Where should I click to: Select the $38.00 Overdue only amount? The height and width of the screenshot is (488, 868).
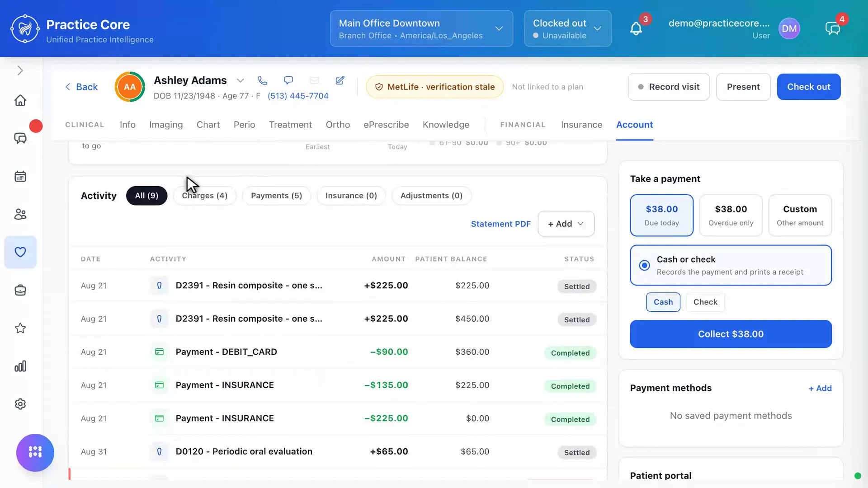click(731, 215)
